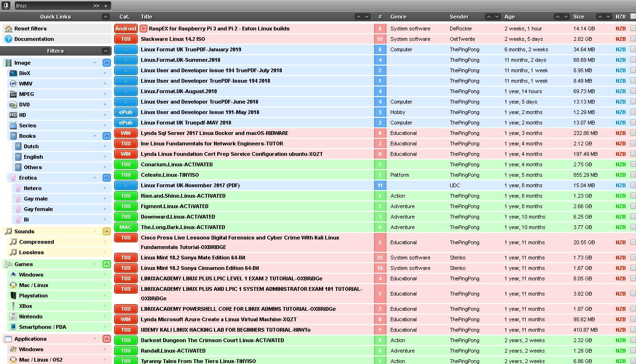Click the Lossless sounds music note icon
This screenshot has width=636, height=364.
click(13, 252)
